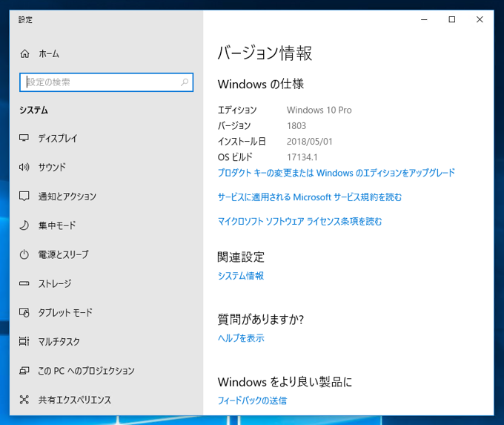Viewport: 504px width, 425px height.
Task: Select ディスプレイ settings page
Action: pyautogui.click(x=58, y=138)
